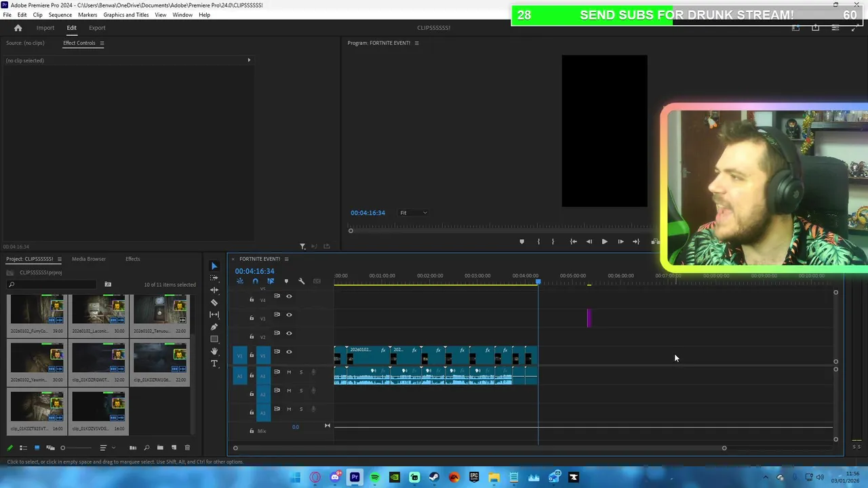Switch to the Export workspace

point(97,28)
